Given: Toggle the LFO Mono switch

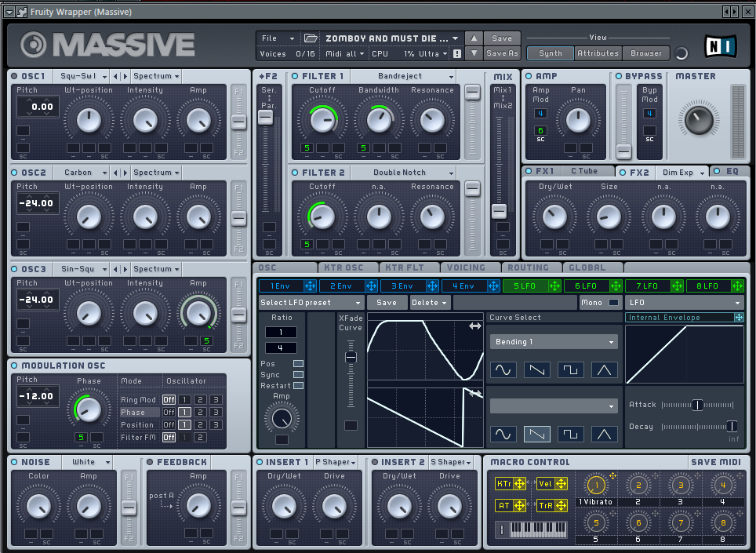Looking at the screenshot, I should coord(613,302).
